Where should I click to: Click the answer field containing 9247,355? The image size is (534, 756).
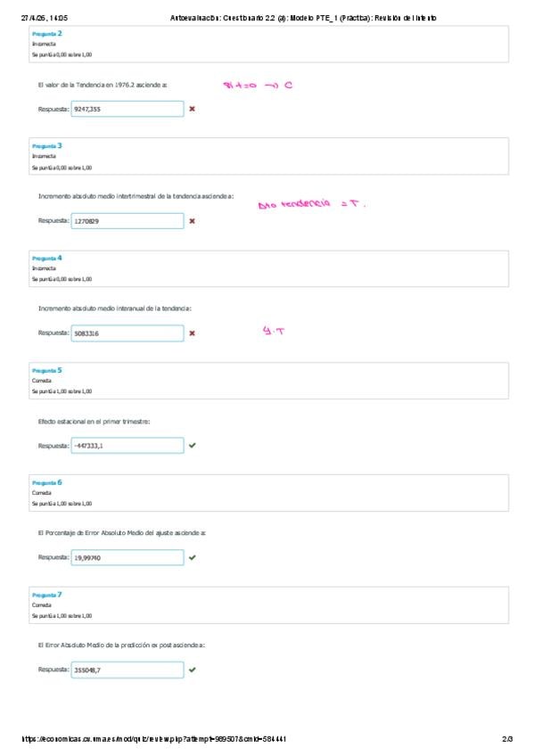coord(127,109)
